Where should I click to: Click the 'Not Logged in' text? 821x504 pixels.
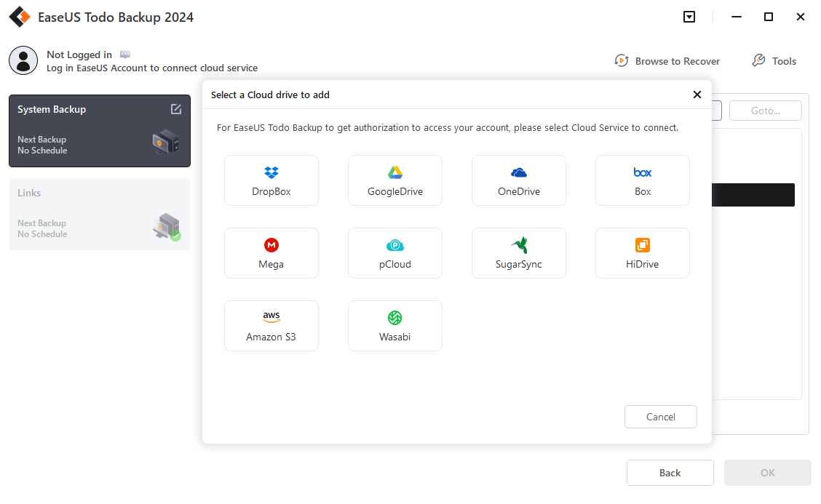(79, 55)
